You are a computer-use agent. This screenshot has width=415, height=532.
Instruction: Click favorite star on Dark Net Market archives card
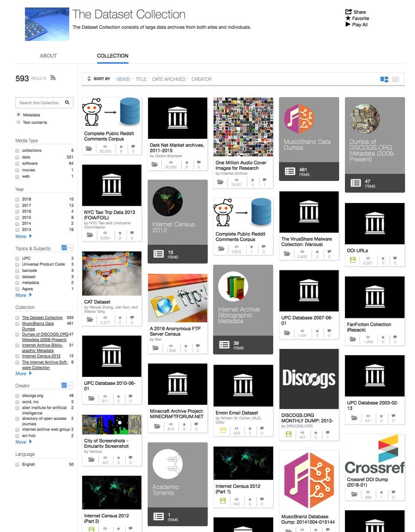pos(187,162)
